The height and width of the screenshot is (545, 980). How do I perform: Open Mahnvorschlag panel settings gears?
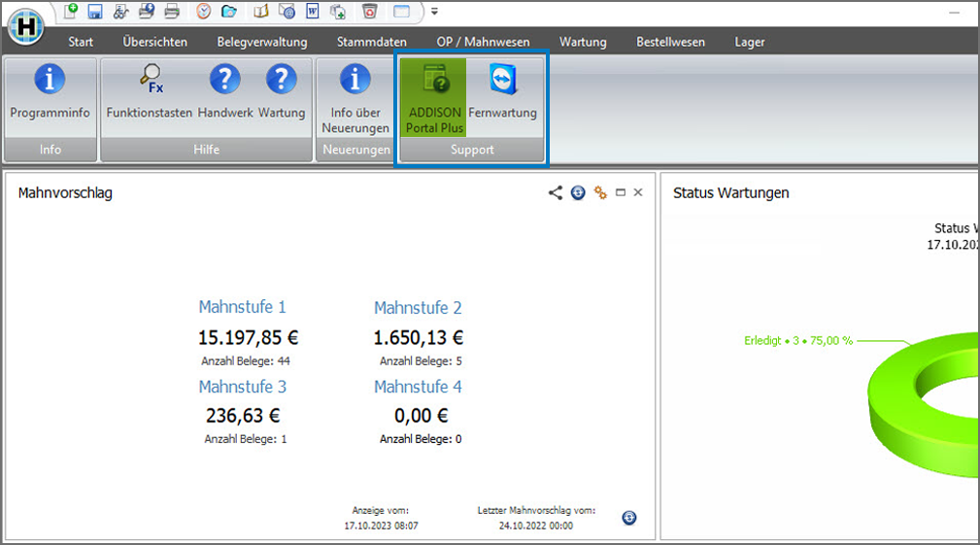[x=600, y=192]
